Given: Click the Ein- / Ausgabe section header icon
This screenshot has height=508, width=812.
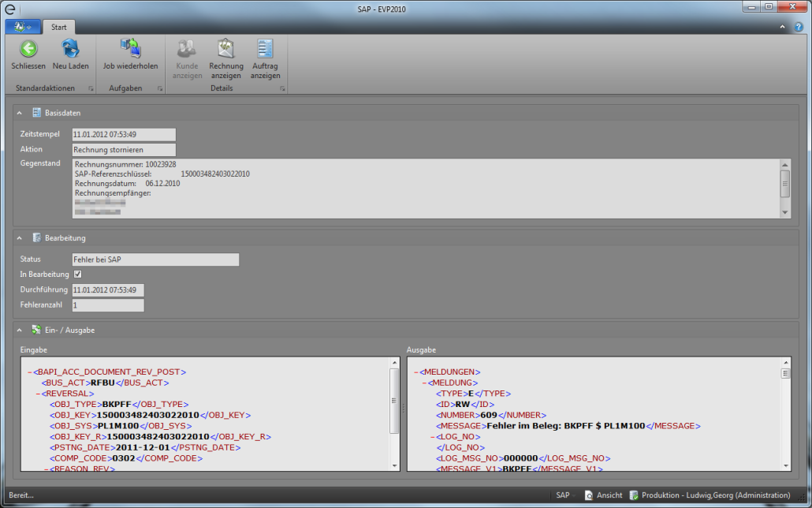Looking at the screenshot, I should (36, 330).
